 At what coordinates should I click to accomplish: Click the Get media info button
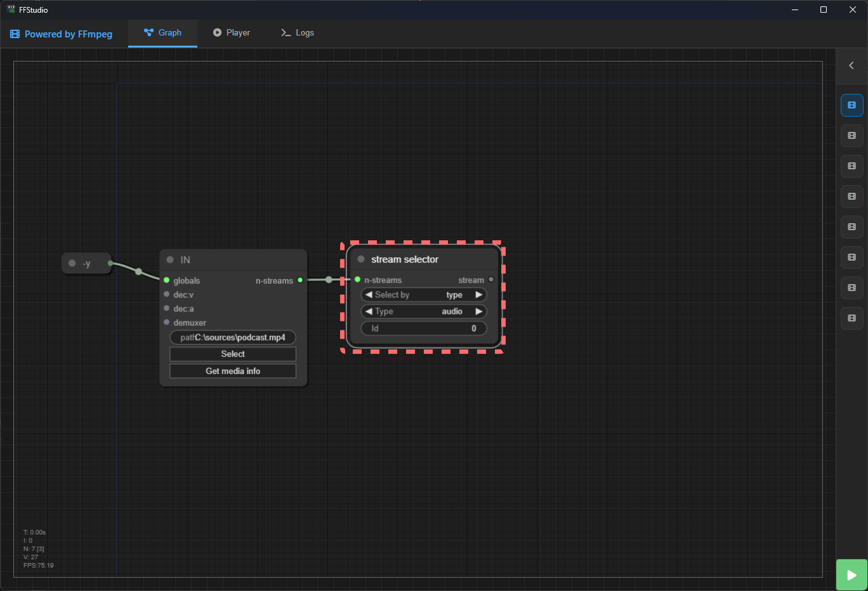pos(233,371)
